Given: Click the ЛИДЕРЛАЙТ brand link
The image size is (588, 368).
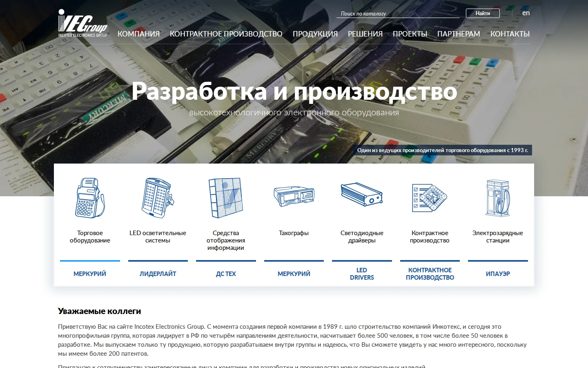Looking at the screenshot, I should (158, 274).
